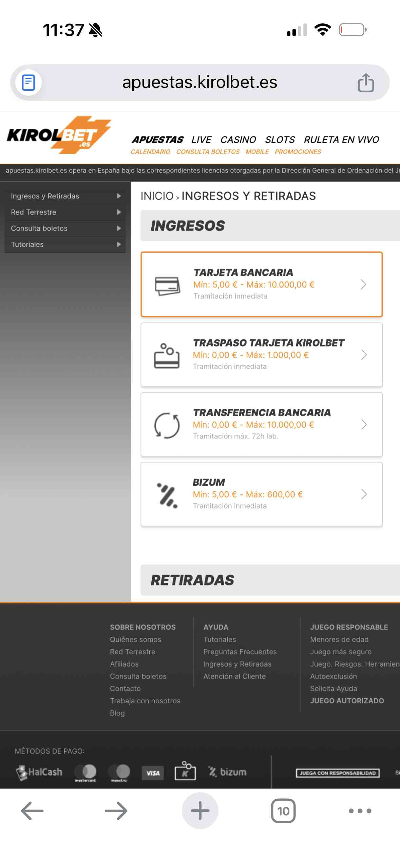
Task: Open JUEGO AUTORIZADO footer link
Action: click(x=347, y=701)
